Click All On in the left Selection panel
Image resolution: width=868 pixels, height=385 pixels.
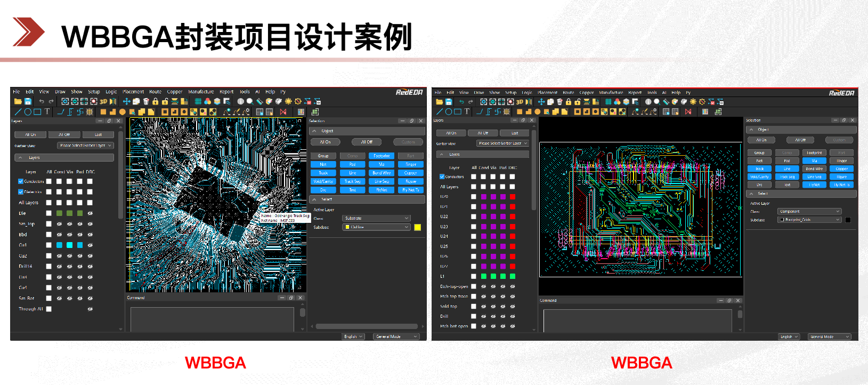coord(325,142)
